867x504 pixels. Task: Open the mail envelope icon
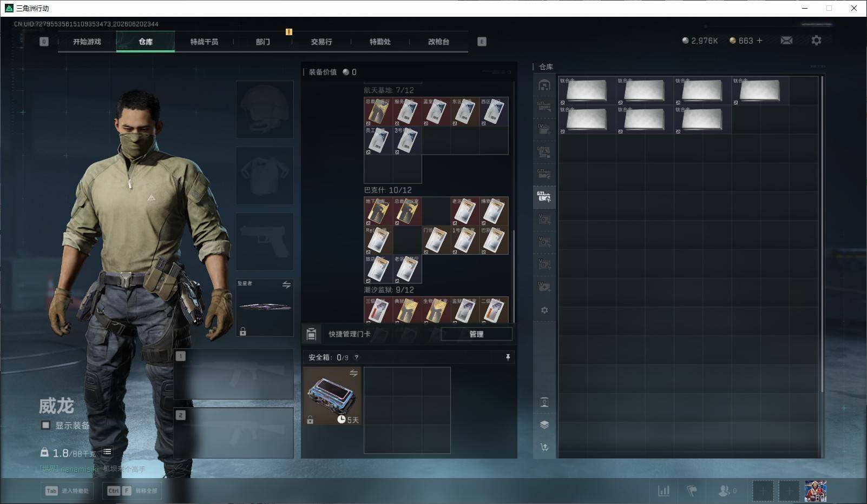point(786,41)
